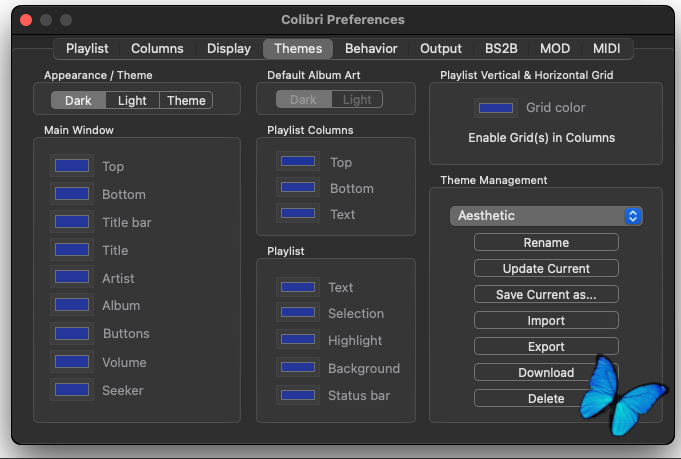The image size is (681, 459).
Task: Open the Aesthetic theme dropdown
Action: [546, 216]
